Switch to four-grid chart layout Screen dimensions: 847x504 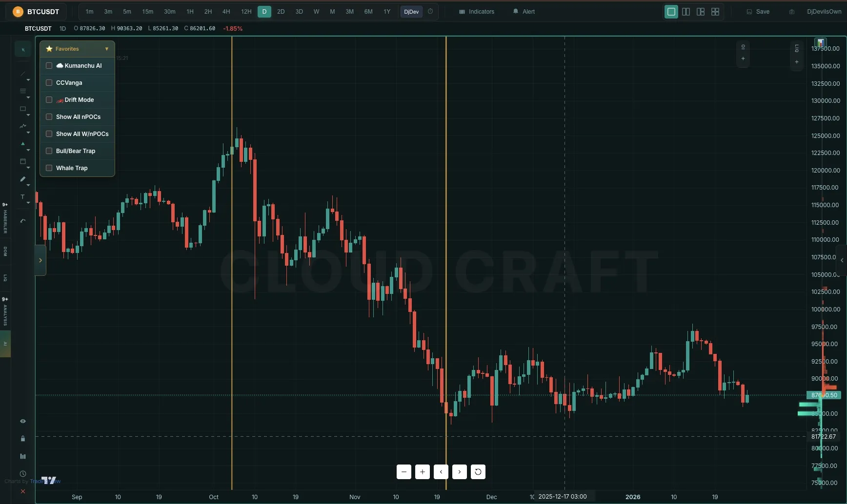(715, 12)
